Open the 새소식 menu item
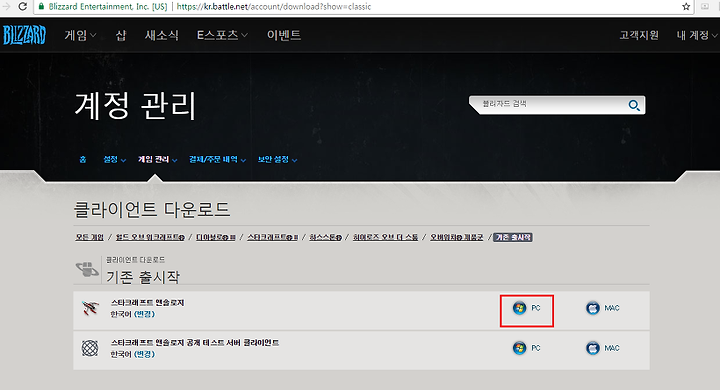Screen dimensions: 720x390 click(x=162, y=35)
